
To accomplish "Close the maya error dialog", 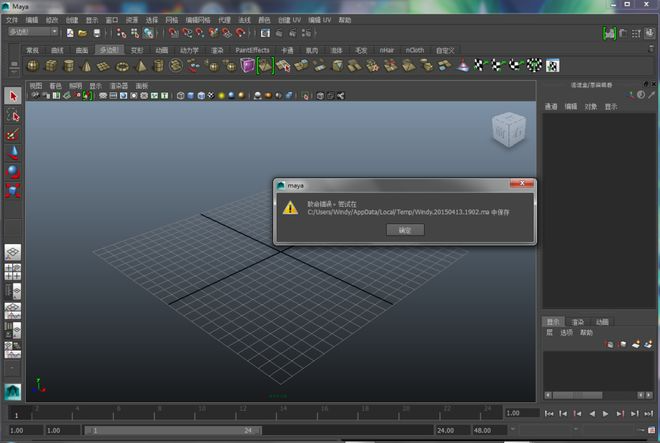I will tap(522, 183).
